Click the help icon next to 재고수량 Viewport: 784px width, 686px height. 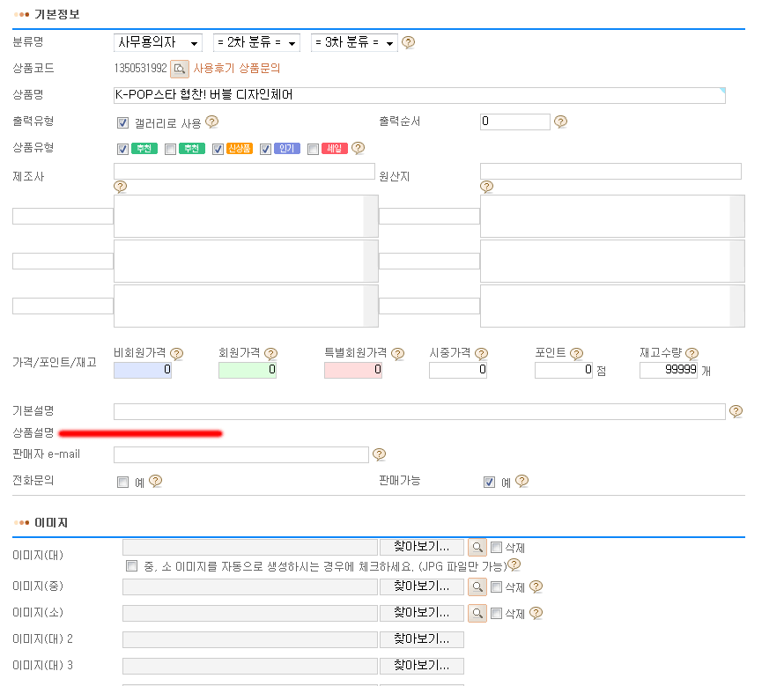pyautogui.click(x=692, y=354)
